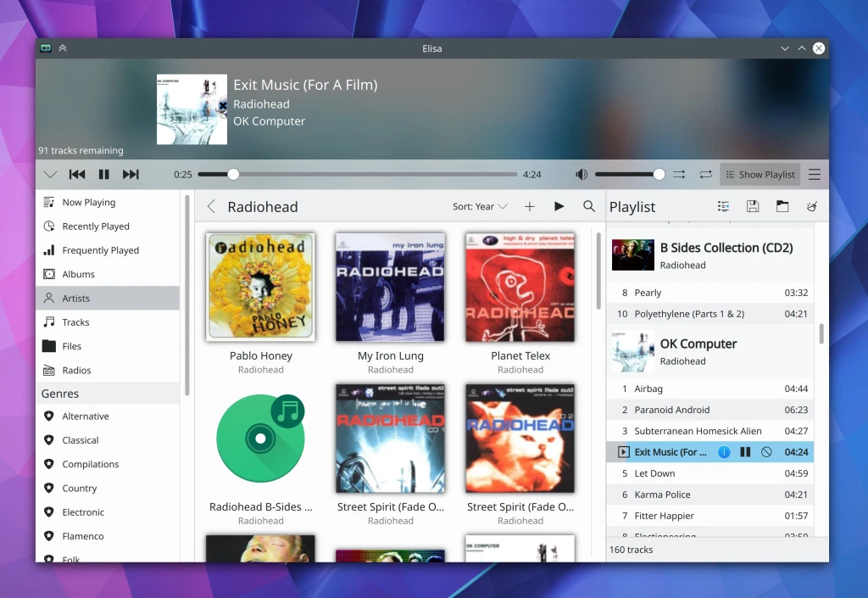Click the B Sides Collection (CD2) header
Viewport: 868px width, 598px height.
(709, 255)
